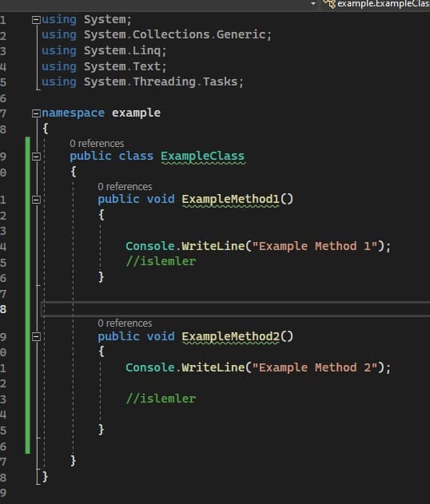This screenshot has width=430, height=504.
Task: Click the ExampleMethod1 method name
Action: (x=231, y=200)
